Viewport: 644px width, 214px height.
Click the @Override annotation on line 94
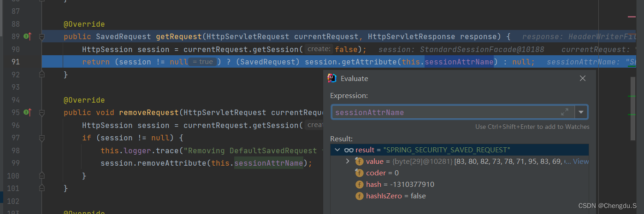pos(84,100)
